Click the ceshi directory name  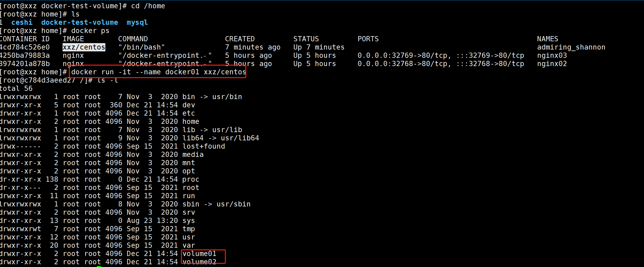tap(22, 22)
